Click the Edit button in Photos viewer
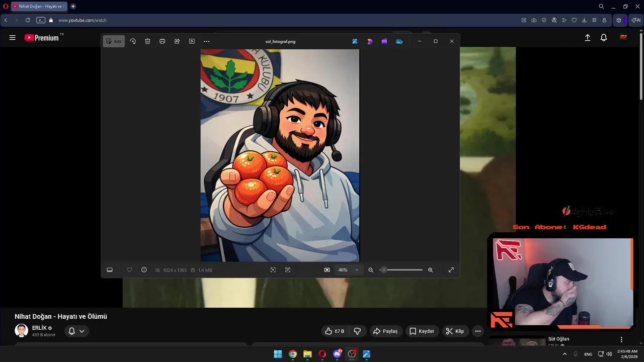 point(114,41)
